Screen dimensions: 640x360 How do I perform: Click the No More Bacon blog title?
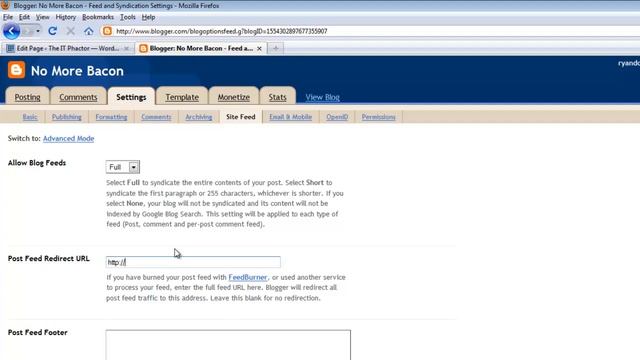(x=77, y=71)
